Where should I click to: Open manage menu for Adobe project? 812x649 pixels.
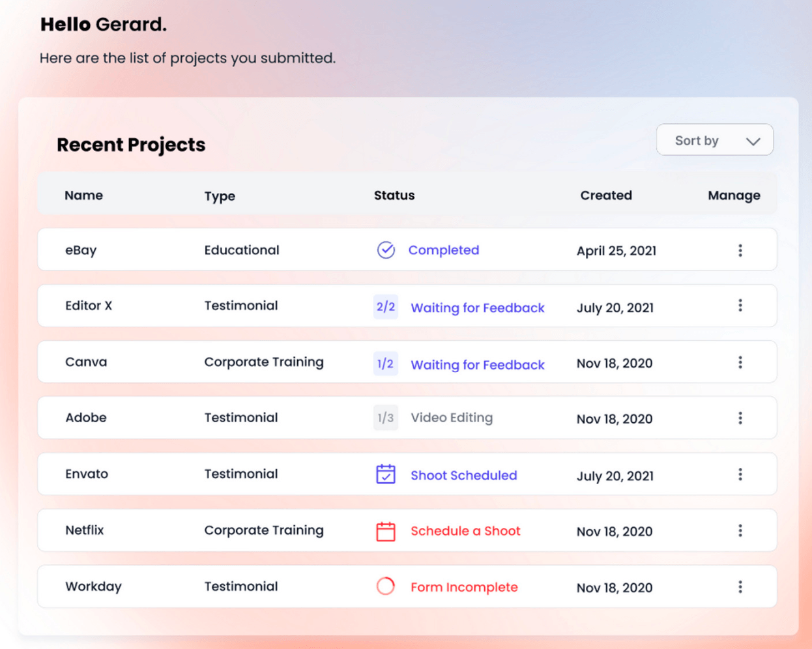point(740,418)
